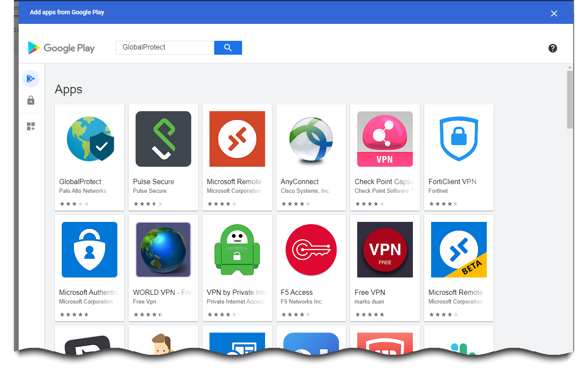Close the Add apps from Google Play dialog

[554, 13]
